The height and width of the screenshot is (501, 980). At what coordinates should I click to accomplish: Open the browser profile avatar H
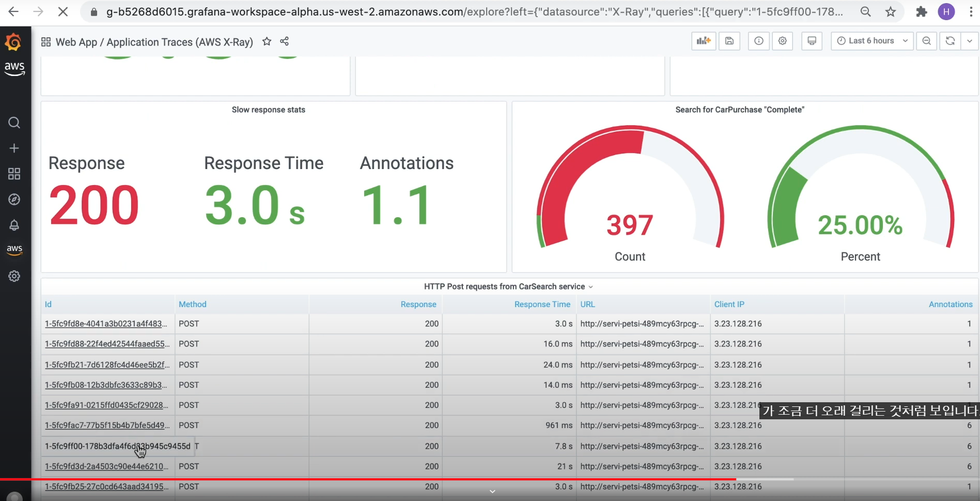(x=946, y=11)
